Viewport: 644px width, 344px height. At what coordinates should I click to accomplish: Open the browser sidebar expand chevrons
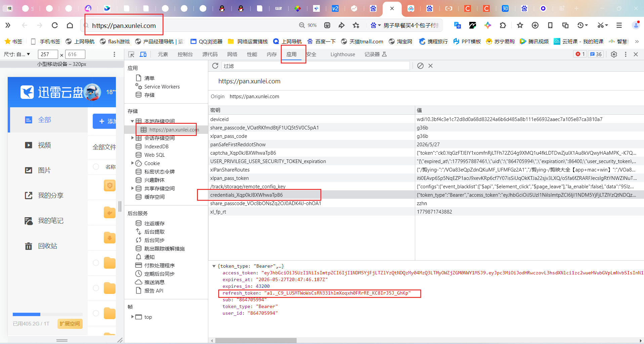[8, 25]
